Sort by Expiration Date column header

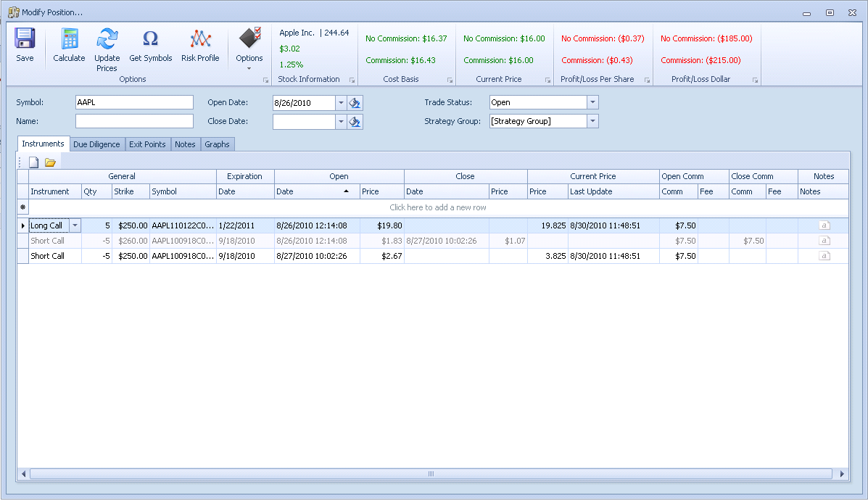pyautogui.click(x=245, y=191)
